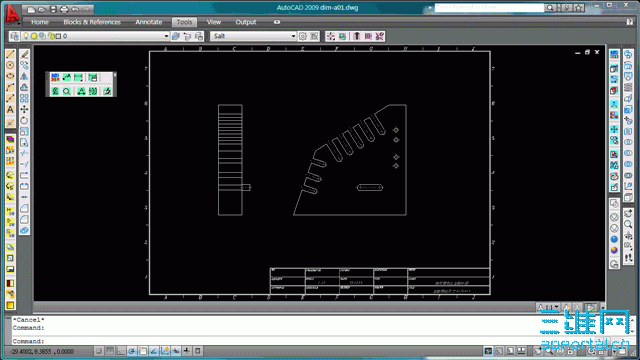Click the Help question mark icon

click(630, 22)
